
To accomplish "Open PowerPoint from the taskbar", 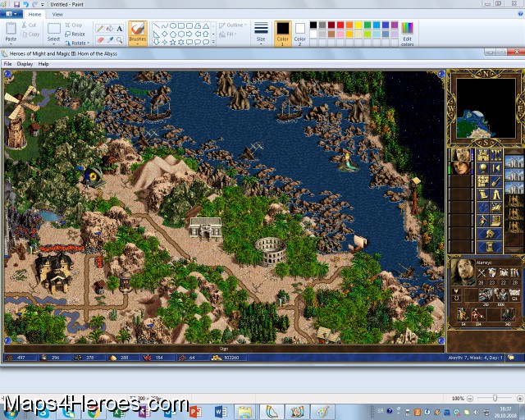I will point(195,411).
